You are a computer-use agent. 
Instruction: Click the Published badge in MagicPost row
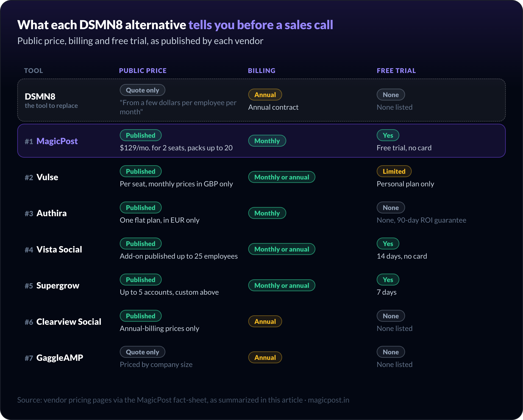point(140,135)
